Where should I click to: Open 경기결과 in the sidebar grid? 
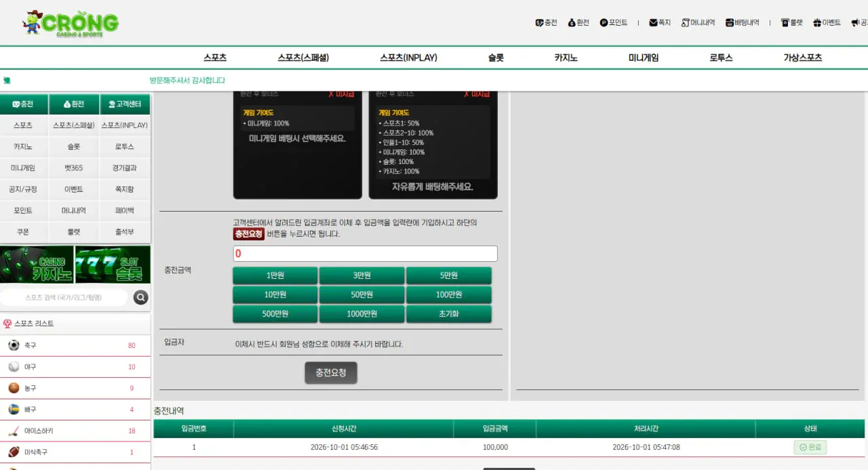[x=125, y=168]
